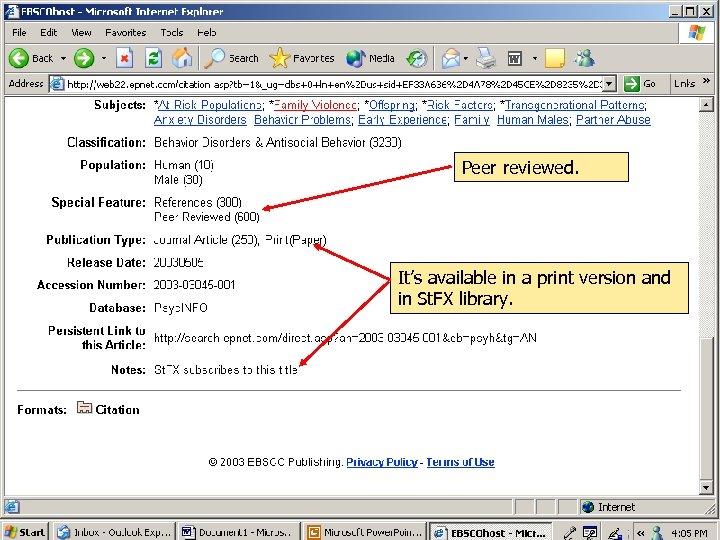The height and width of the screenshot is (540, 720).
Task: Click the Peer Reviewed (600) text
Action: (x=207, y=217)
